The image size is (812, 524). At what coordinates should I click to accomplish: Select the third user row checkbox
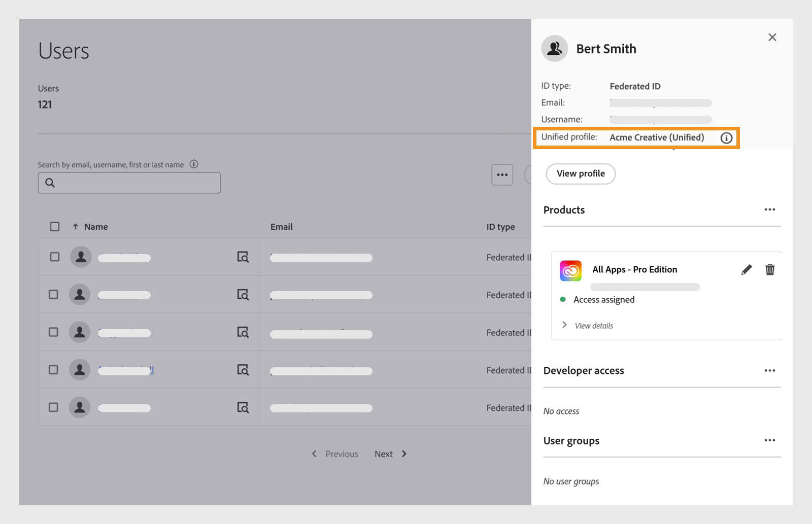pyautogui.click(x=53, y=332)
